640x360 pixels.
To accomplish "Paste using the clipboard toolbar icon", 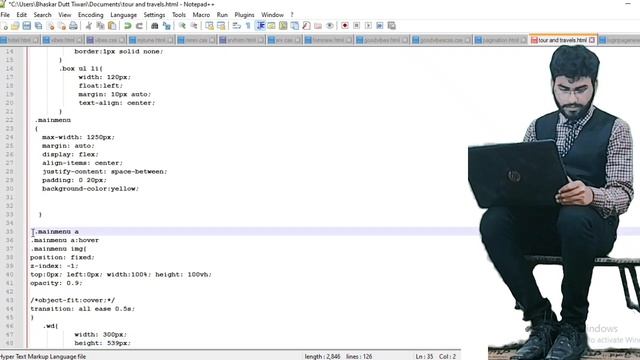I will tap(111, 26).
